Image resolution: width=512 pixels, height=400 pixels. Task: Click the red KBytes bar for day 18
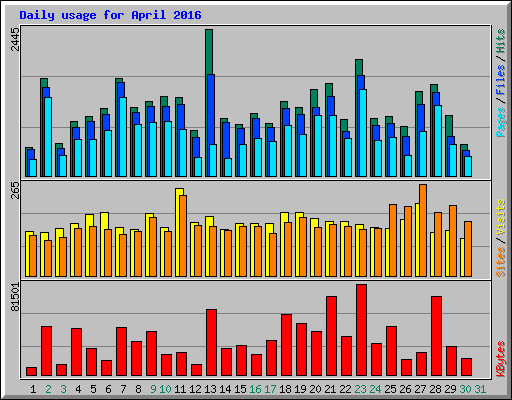[x=287, y=345]
